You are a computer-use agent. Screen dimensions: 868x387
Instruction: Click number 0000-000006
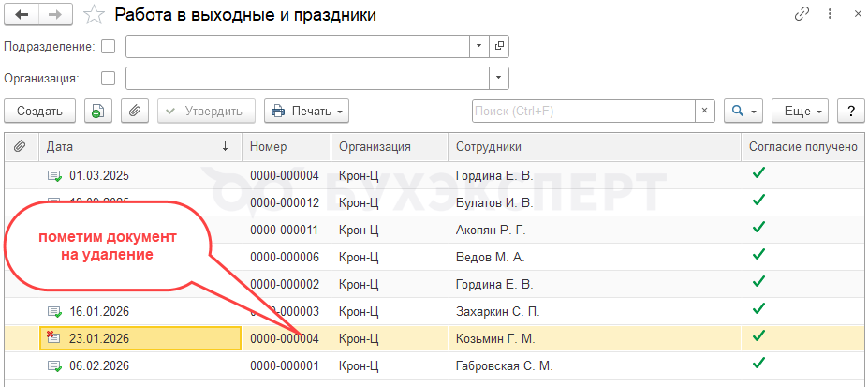pyautogui.click(x=285, y=258)
